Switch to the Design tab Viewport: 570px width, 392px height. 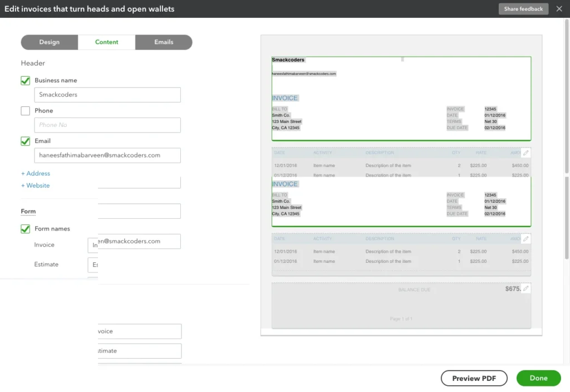point(49,42)
